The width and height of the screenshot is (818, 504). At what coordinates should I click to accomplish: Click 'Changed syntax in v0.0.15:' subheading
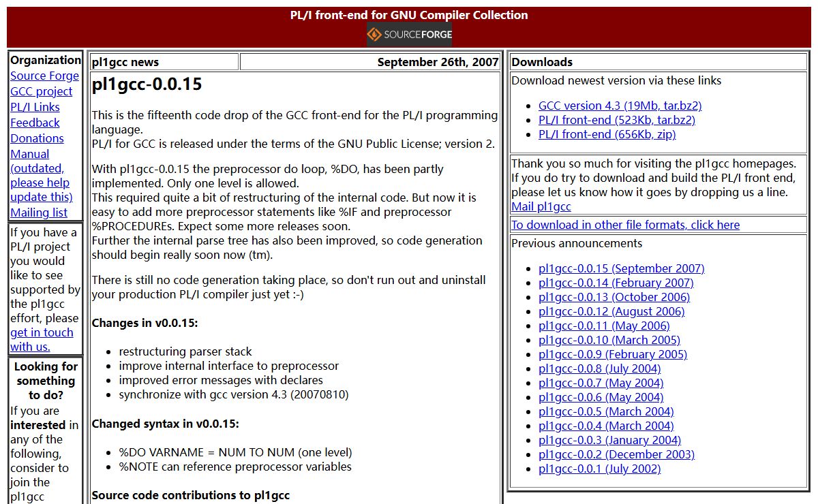tap(165, 424)
